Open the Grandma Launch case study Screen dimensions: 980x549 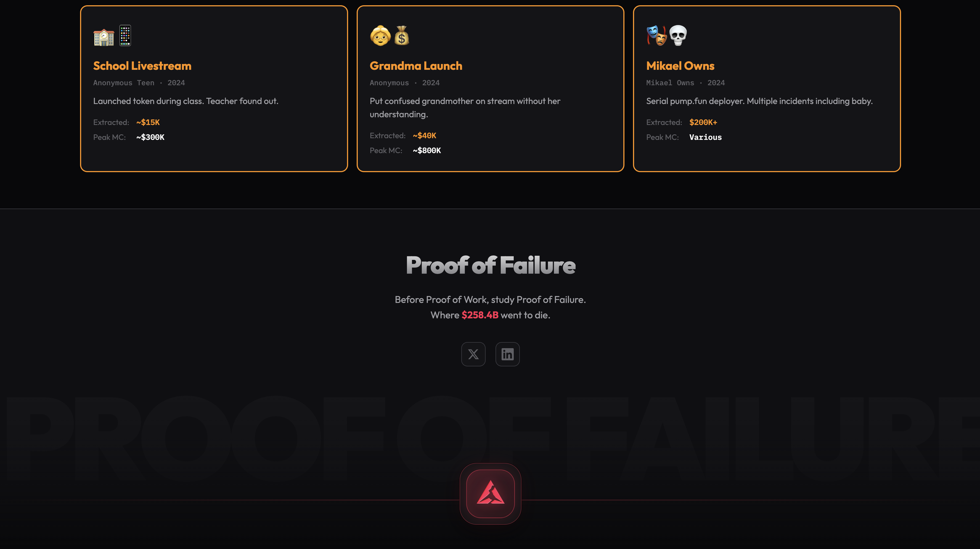point(416,65)
